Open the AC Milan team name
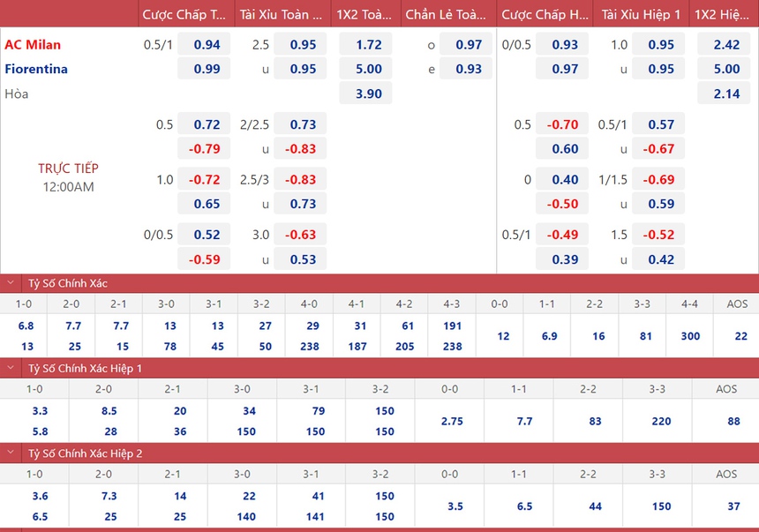759x532 pixels. coord(33,44)
